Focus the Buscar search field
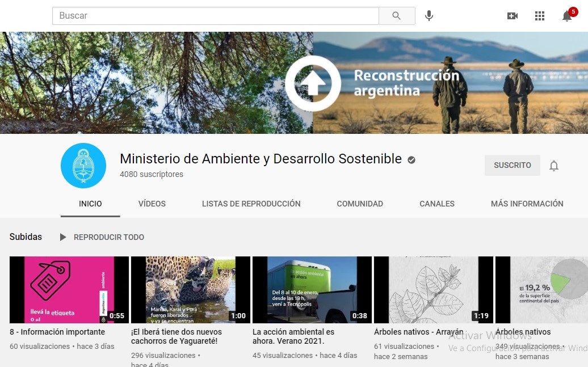Screen dimensions: 588x367 [215, 16]
